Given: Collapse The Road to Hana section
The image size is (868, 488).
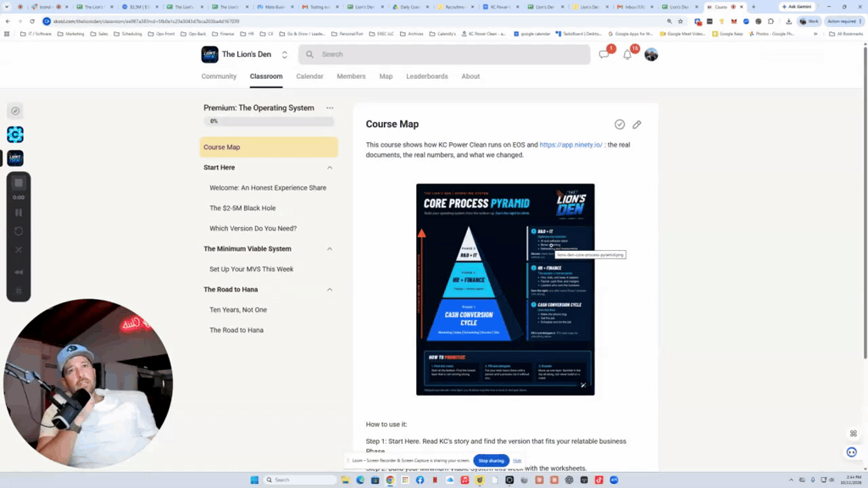Looking at the screenshot, I should (330, 290).
